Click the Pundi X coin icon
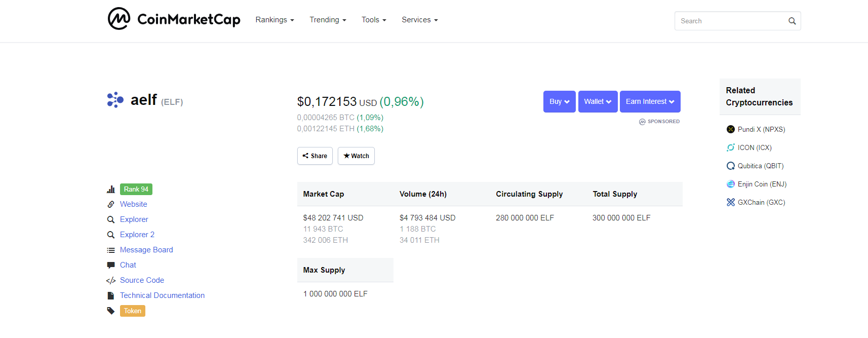Viewport: 868px width, 338px height. coord(730,129)
